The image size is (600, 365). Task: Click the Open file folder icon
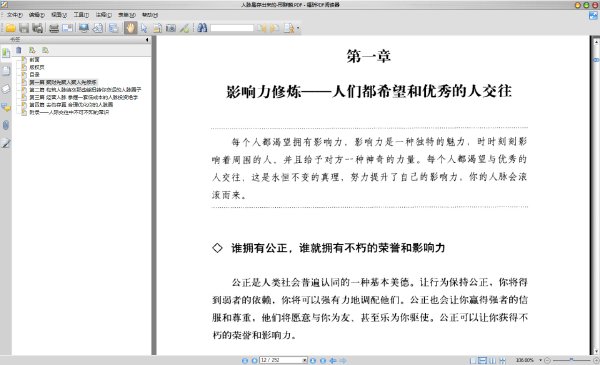click(x=10, y=28)
